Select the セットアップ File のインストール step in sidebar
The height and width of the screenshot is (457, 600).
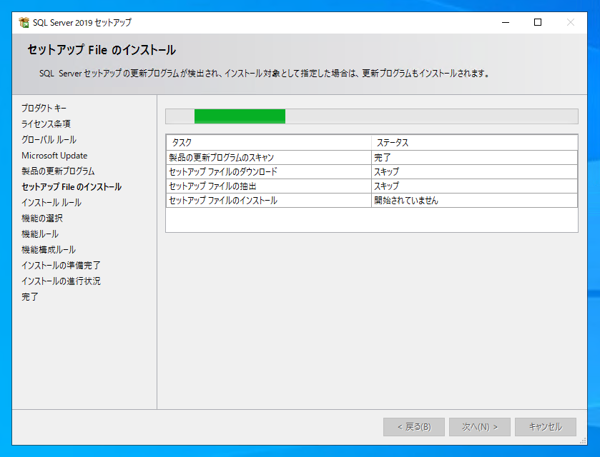(72, 187)
